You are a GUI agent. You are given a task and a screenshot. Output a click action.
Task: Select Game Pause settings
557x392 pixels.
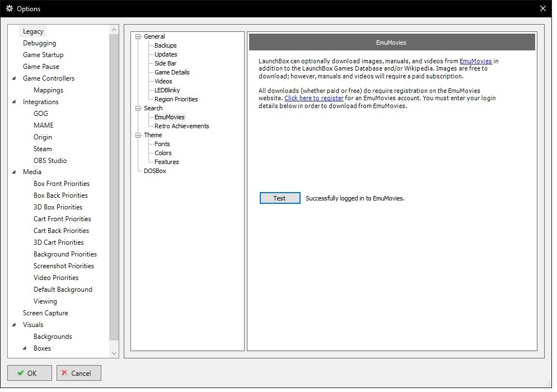41,67
